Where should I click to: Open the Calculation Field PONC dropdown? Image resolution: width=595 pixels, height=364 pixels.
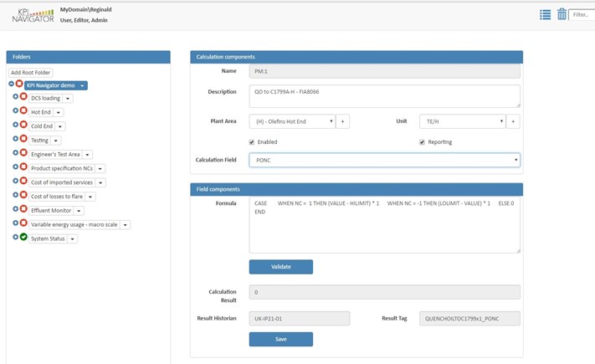(384, 160)
